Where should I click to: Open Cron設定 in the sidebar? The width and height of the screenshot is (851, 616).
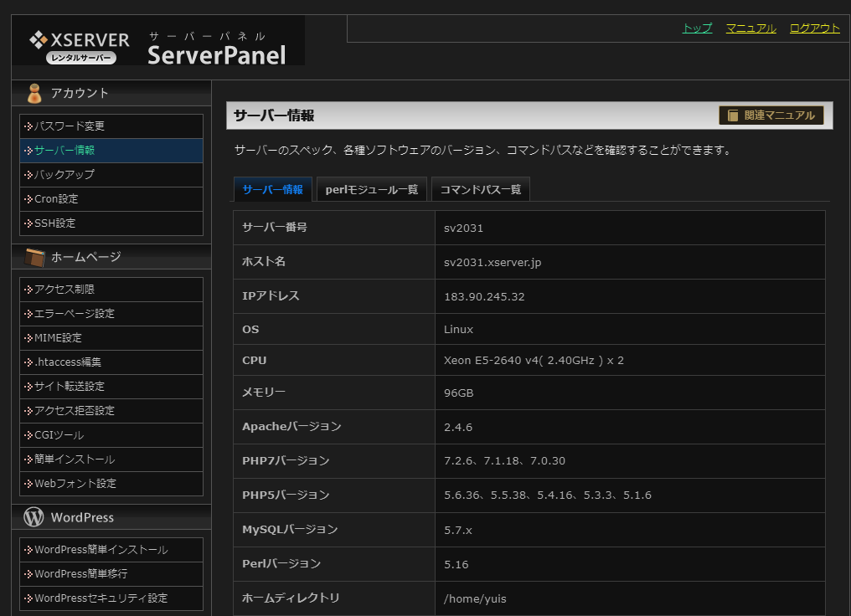click(56, 199)
